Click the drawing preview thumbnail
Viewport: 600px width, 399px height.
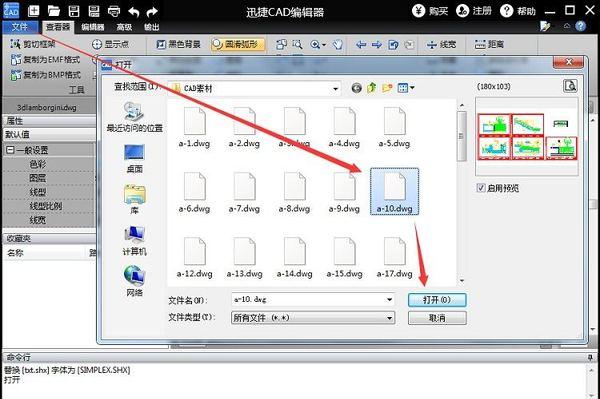coord(527,137)
